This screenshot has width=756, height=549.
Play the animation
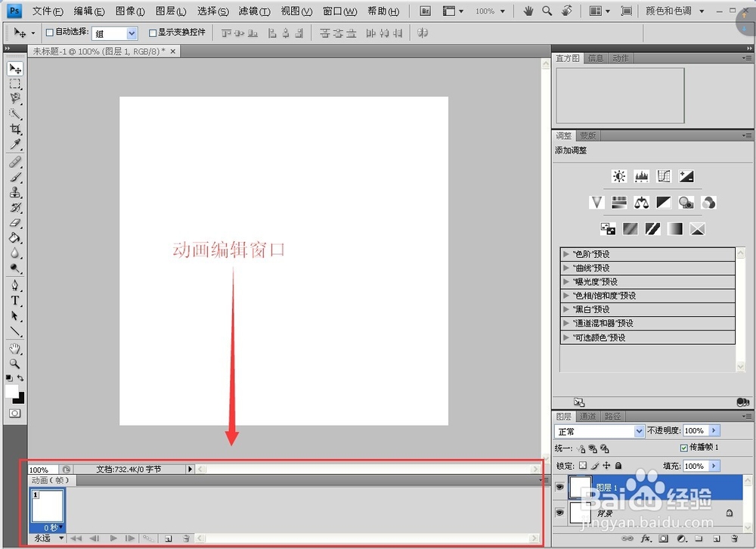113,538
